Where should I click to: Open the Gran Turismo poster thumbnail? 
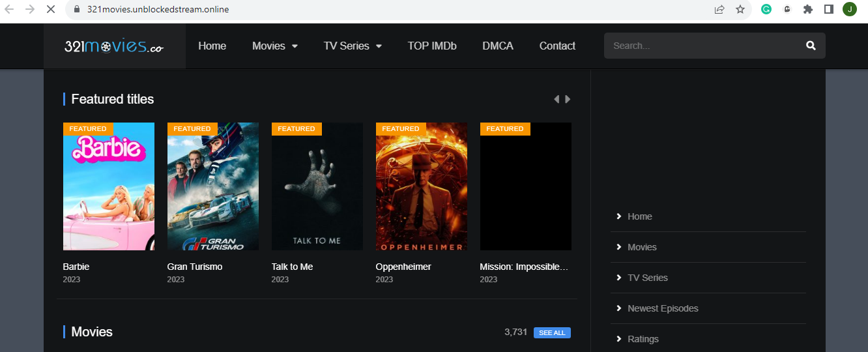(x=213, y=186)
